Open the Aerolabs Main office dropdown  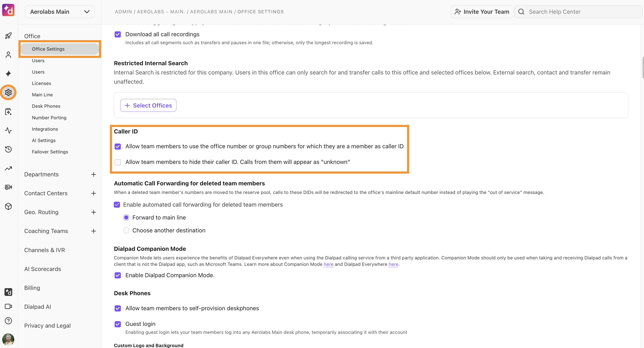pyautogui.click(x=59, y=12)
